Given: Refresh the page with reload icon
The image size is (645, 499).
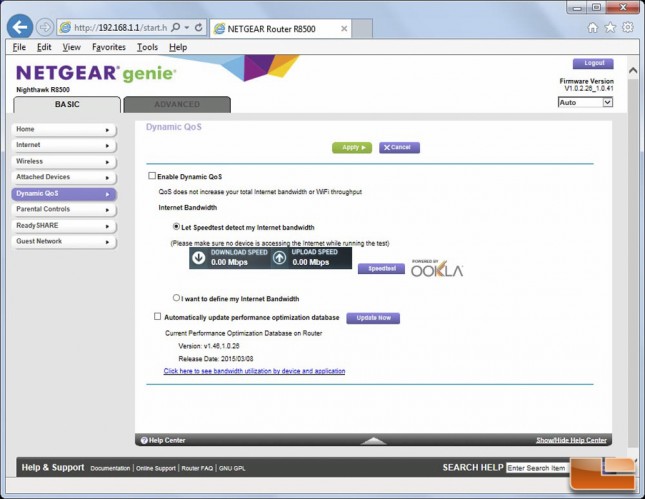Looking at the screenshot, I should pos(199,28).
